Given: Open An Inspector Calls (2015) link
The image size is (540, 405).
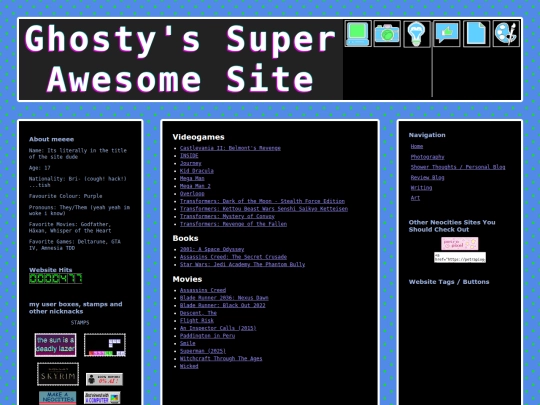Looking at the screenshot, I should pos(218,328).
